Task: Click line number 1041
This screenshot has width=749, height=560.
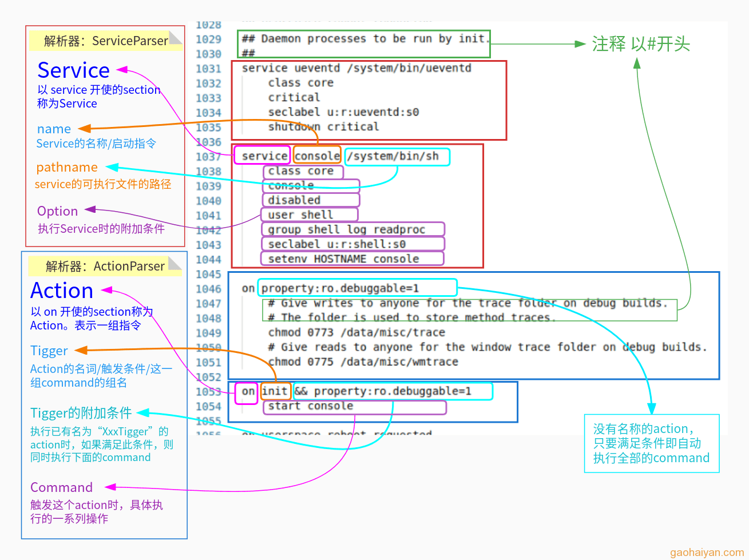Action: tap(208, 216)
